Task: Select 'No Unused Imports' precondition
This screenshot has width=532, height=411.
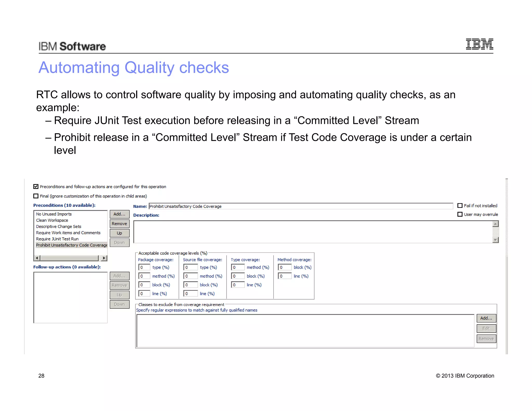Action: pos(54,214)
